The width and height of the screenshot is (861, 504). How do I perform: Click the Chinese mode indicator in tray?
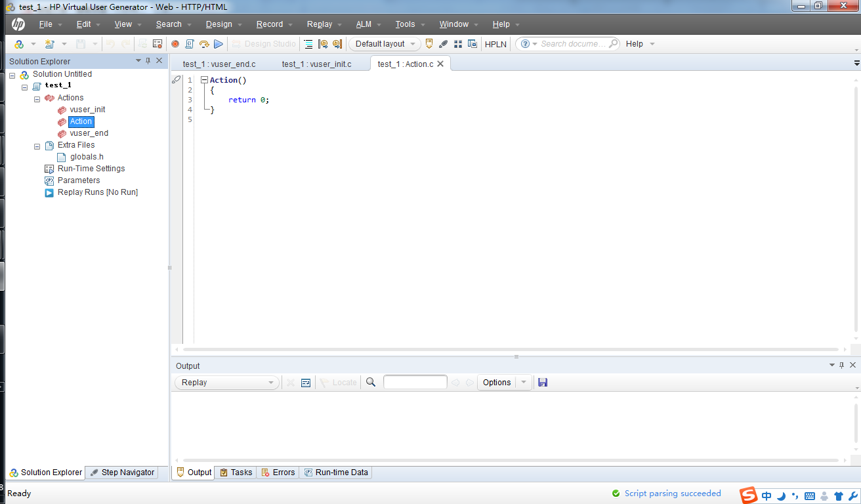click(x=766, y=496)
